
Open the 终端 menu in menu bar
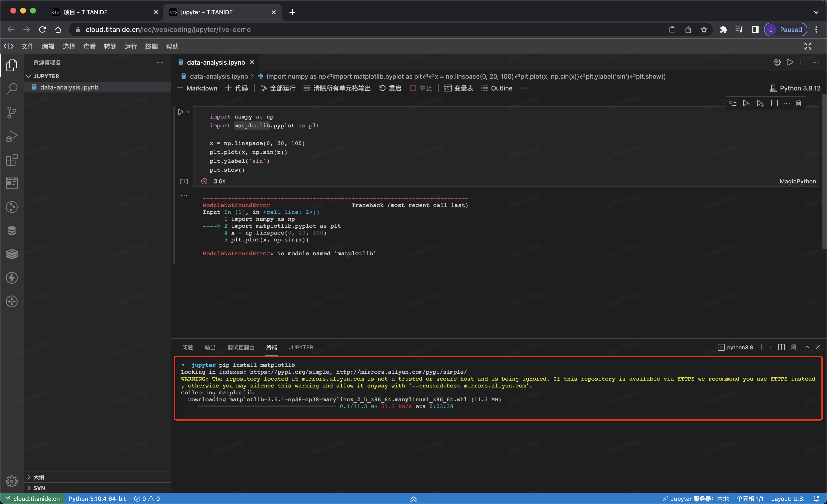(x=151, y=46)
